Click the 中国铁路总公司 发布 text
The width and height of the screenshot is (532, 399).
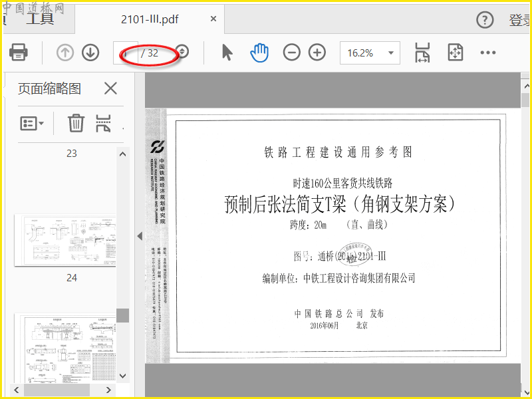(339, 313)
